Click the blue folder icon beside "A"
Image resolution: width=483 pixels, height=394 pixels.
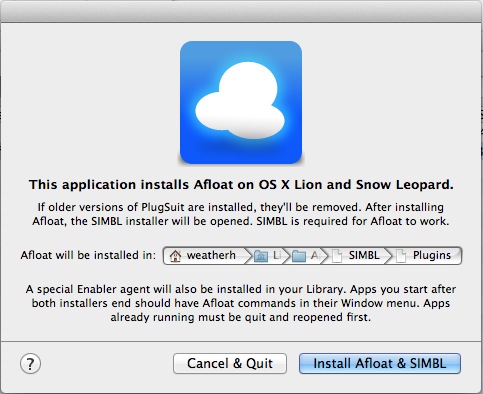pos(299,256)
